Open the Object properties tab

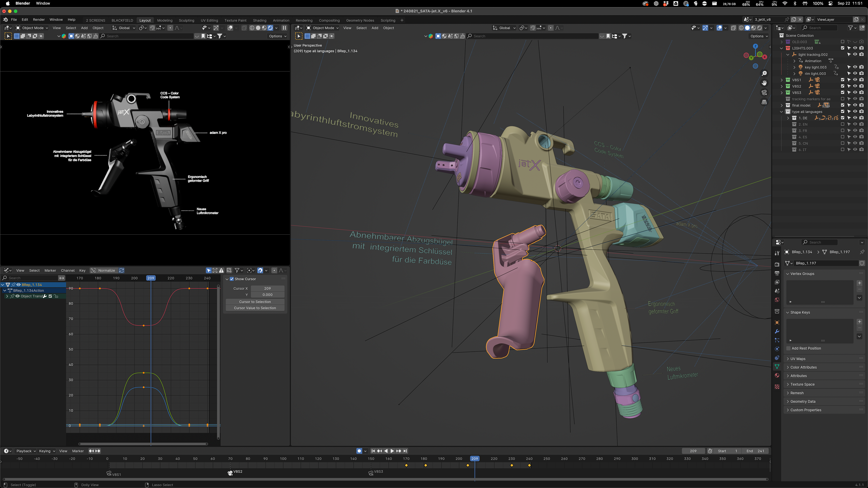click(x=777, y=323)
